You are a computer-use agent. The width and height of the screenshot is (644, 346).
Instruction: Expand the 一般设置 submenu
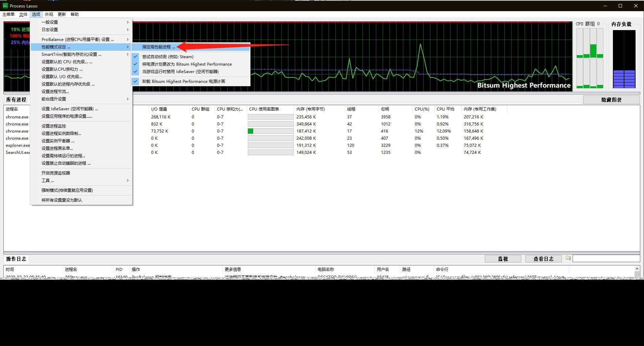(81, 22)
